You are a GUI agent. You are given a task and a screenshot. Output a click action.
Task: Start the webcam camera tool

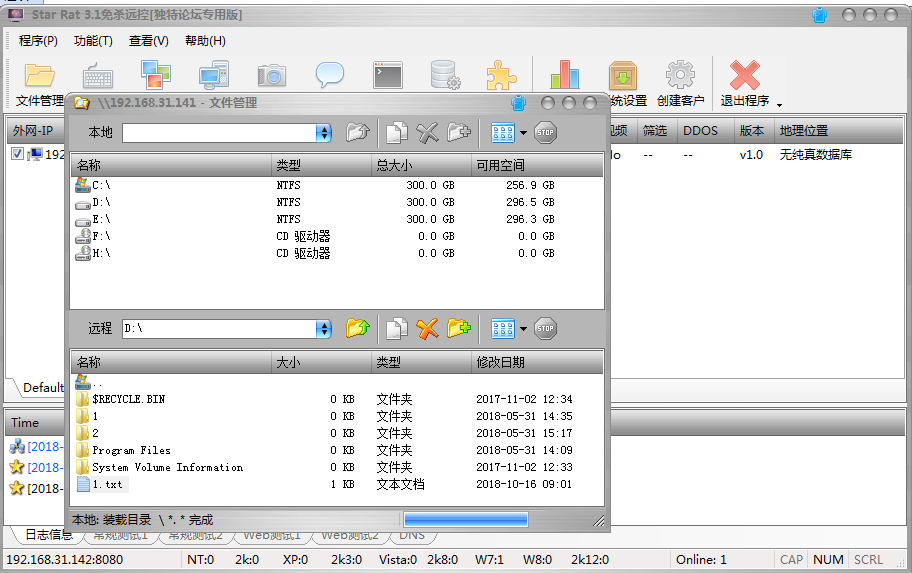pos(272,76)
